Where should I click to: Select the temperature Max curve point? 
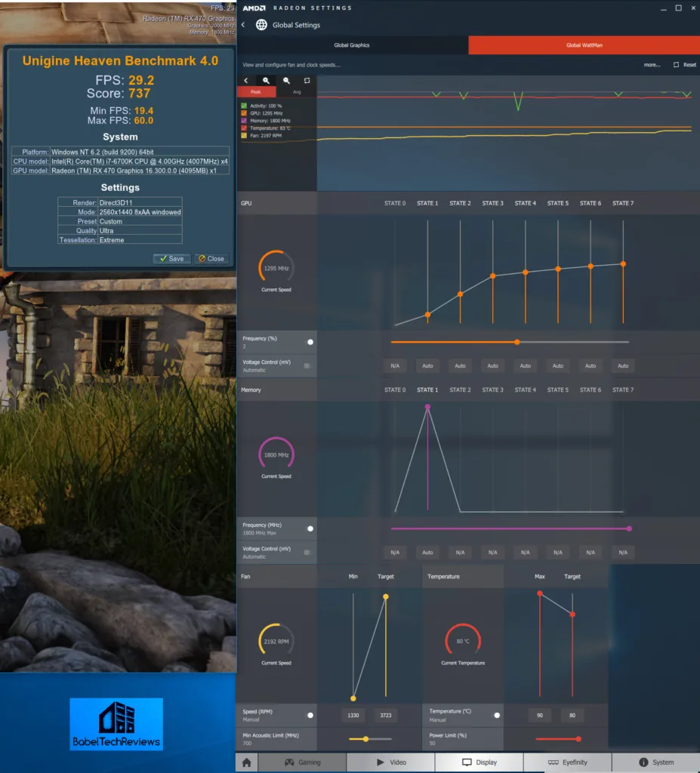pyautogui.click(x=540, y=593)
